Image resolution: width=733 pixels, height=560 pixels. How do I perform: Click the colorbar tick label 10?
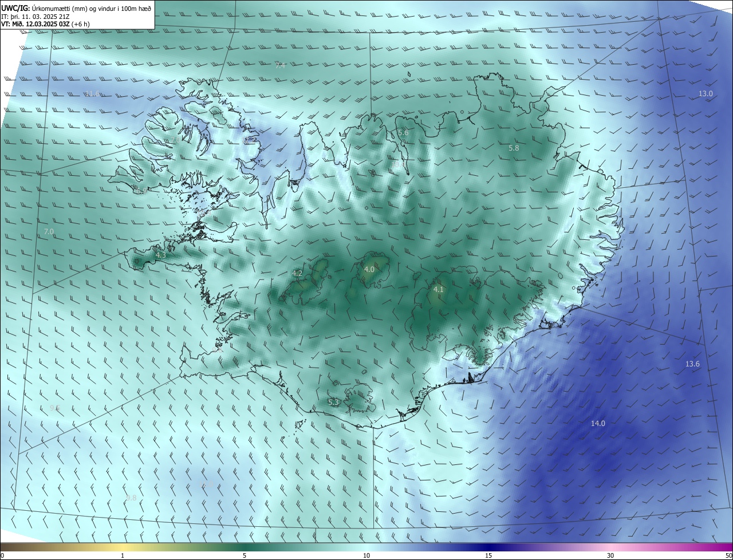pyautogui.click(x=366, y=555)
